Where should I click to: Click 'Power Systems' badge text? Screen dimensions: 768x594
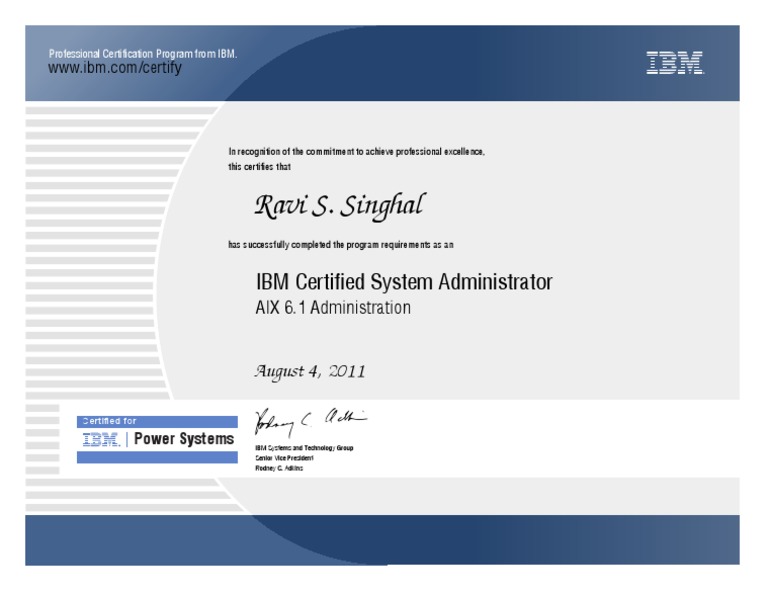[x=184, y=439]
